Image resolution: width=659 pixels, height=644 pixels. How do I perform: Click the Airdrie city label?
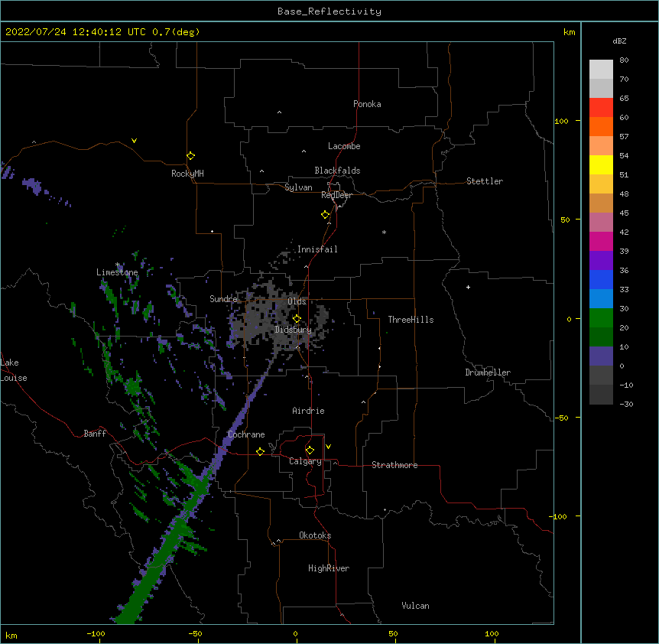coord(309,411)
